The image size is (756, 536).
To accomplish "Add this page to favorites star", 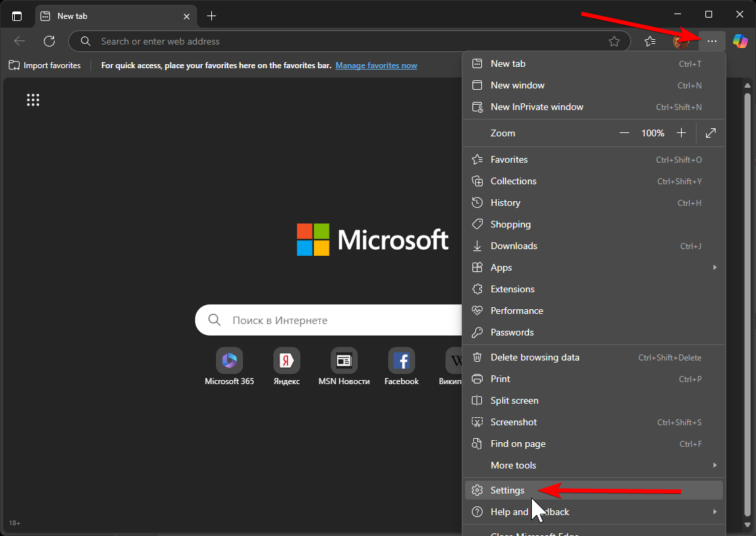I will (x=614, y=41).
